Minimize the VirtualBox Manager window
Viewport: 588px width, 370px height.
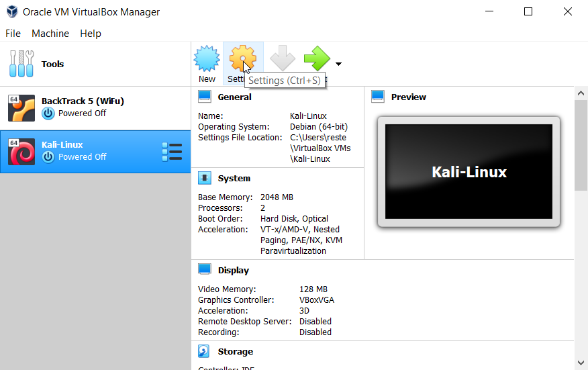pyautogui.click(x=489, y=11)
